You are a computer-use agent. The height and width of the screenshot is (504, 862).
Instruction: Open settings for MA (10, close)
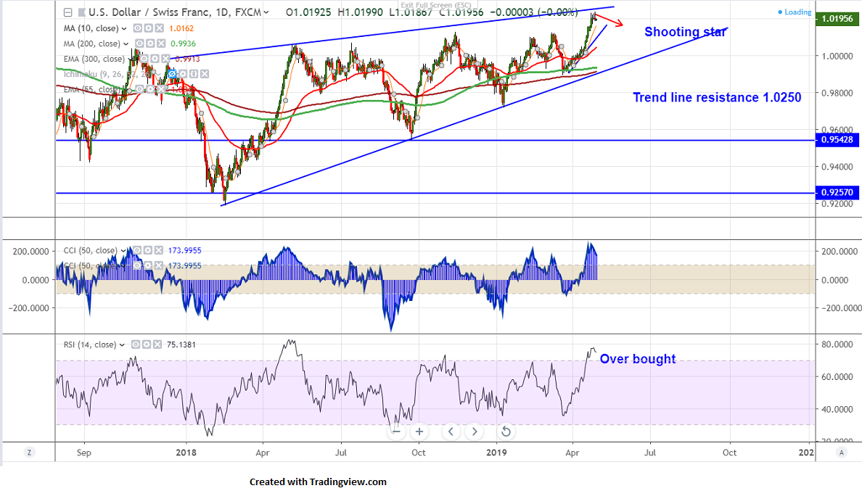[x=148, y=28]
